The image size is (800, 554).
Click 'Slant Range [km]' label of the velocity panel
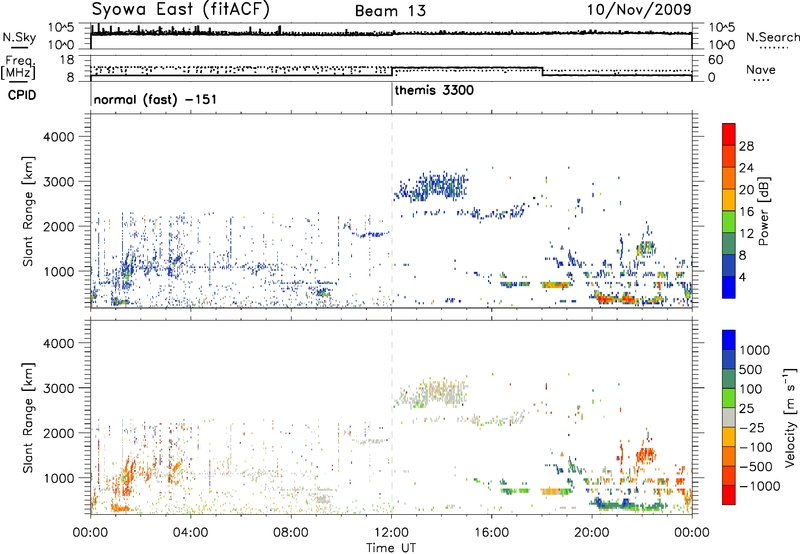click(x=28, y=417)
